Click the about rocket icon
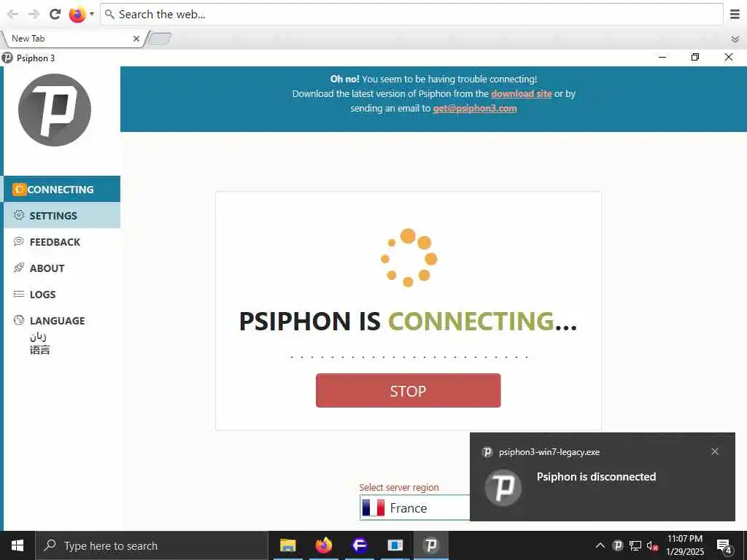Screen dimensions: 747x560 pyautogui.click(x=18, y=267)
